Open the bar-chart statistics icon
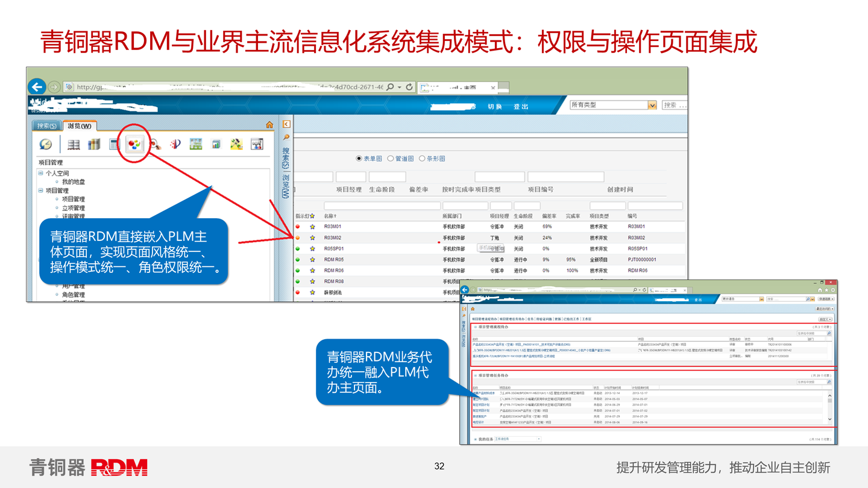This screenshot has height=488, width=868. point(215,143)
